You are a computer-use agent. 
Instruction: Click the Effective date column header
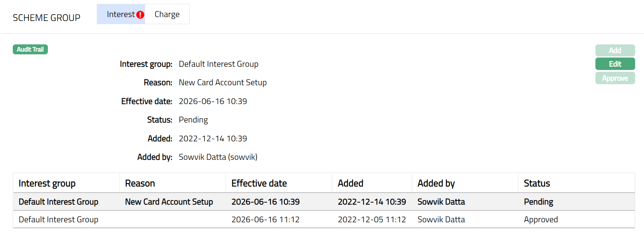click(259, 183)
